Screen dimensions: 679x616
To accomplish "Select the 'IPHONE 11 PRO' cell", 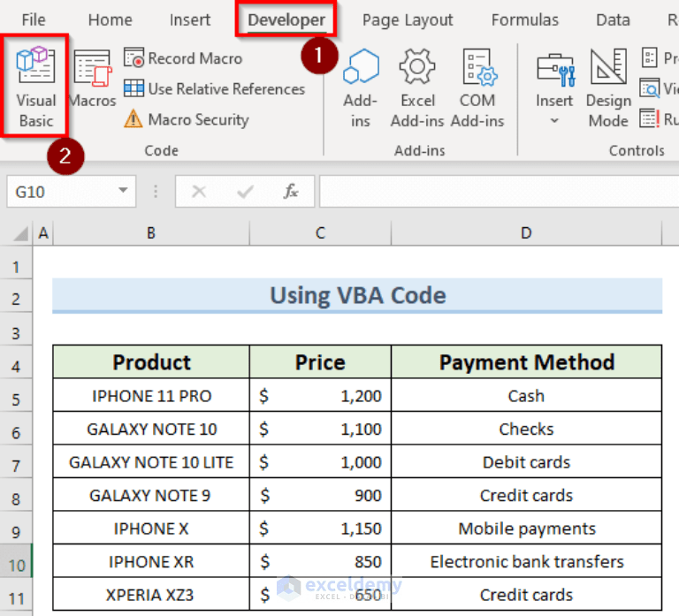I will click(x=151, y=396).
